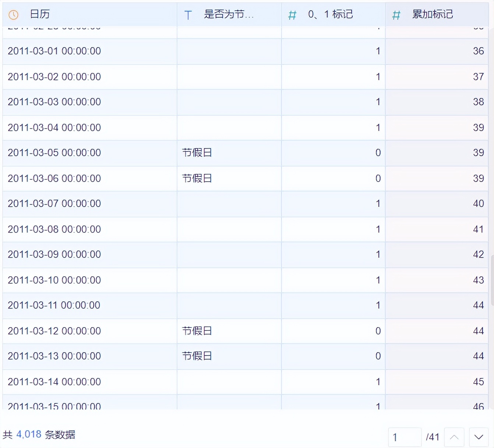Click the /41 total pages label

(x=433, y=437)
